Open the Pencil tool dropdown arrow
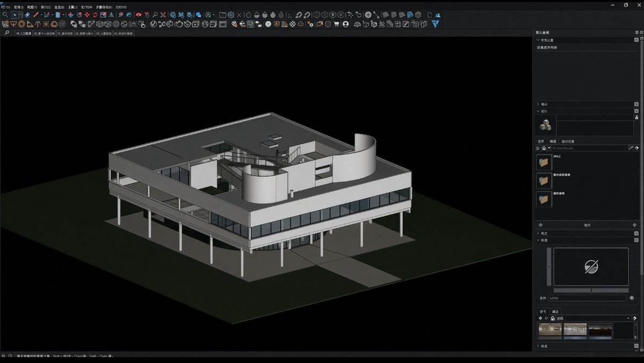Screen dimensions: 644x363 click(x=41, y=15)
